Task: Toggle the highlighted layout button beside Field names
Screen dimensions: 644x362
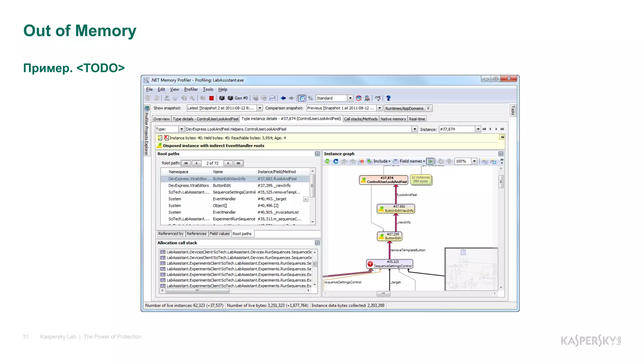Action: (430, 162)
